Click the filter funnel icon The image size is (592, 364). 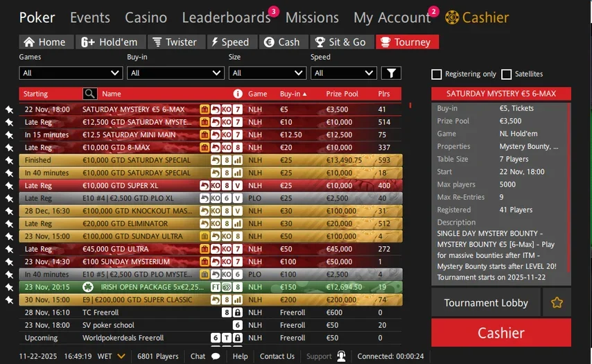391,73
